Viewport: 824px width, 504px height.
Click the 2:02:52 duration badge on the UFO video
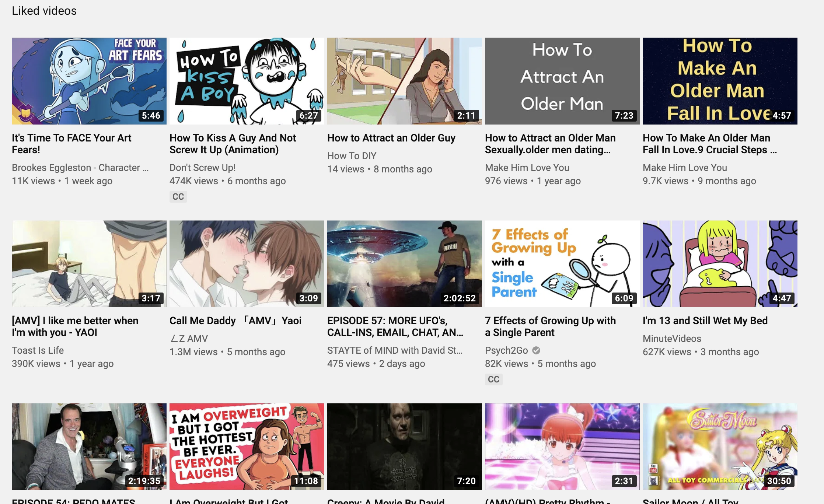click(459, 298)
